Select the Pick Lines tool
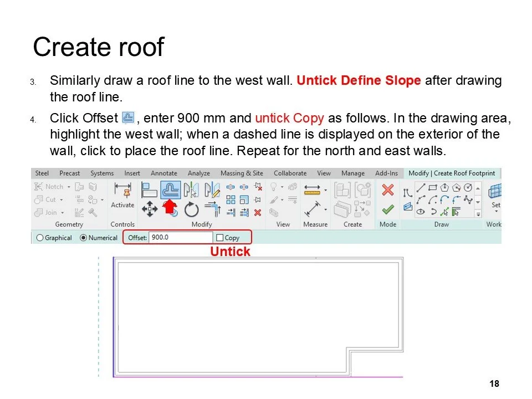This screenshot has height=399, width=532. [444, 212]
